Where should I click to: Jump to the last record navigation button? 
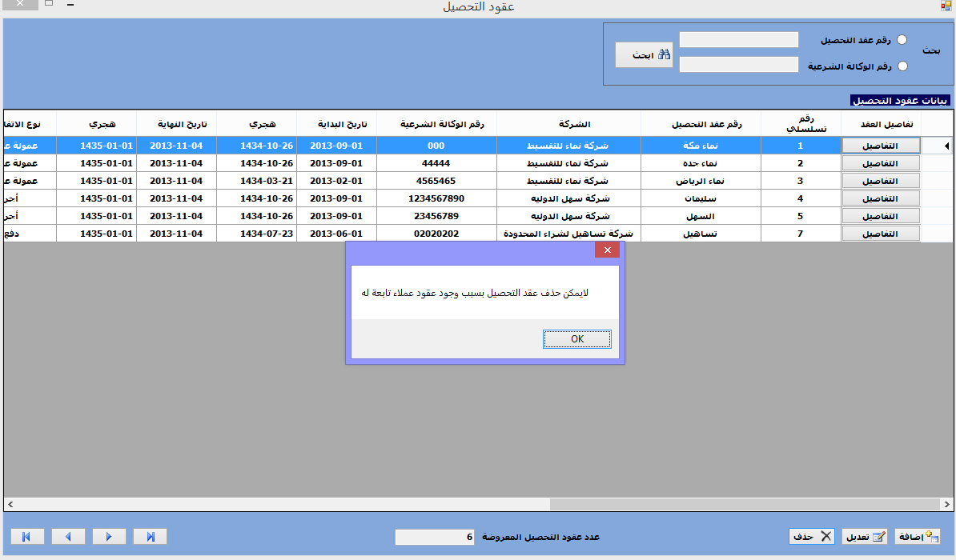(150, 537)
